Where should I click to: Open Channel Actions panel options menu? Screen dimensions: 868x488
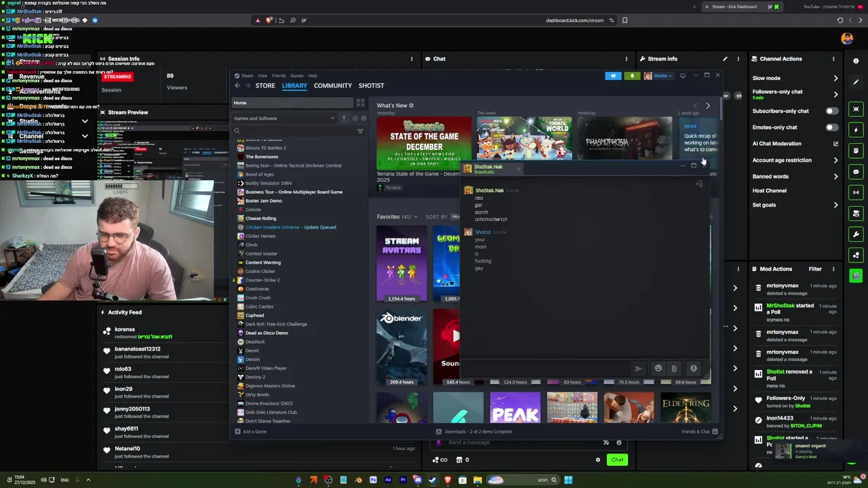(x=833, y=59)
